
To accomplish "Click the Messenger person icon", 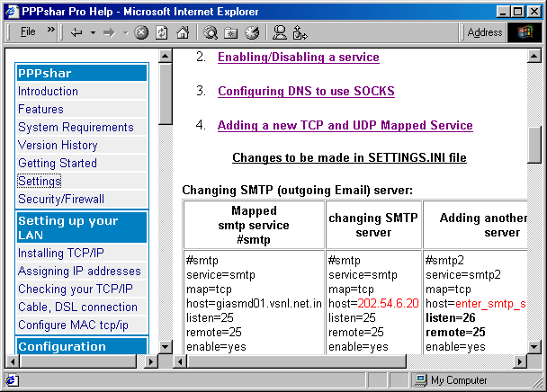I will 280,32.
